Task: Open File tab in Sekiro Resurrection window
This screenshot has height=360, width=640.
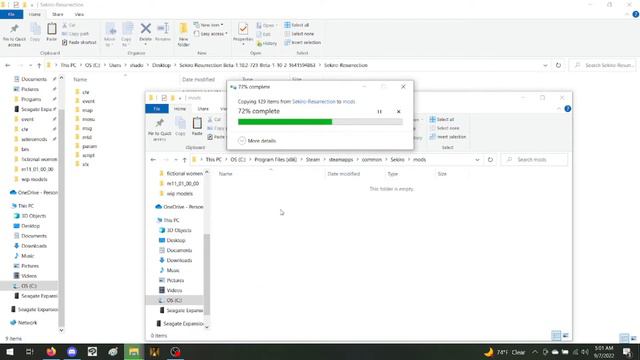Action: (11, 14)
